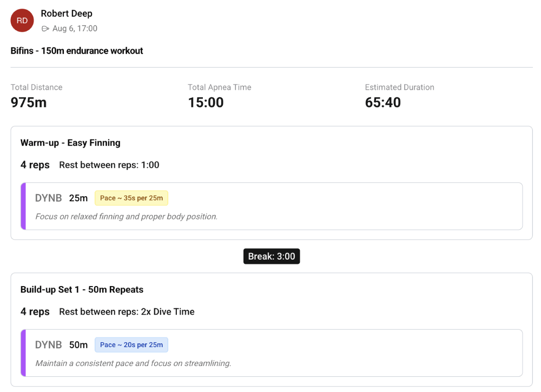
Task: Click the Build-up Set 1 - 50m Repeats heading
Action: 82,289
